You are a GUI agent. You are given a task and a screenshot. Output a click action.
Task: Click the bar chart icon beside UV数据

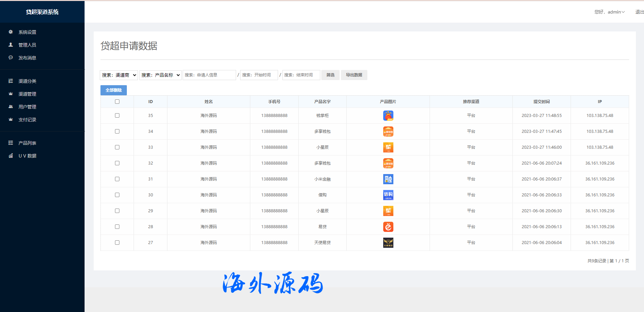(11, 155)
